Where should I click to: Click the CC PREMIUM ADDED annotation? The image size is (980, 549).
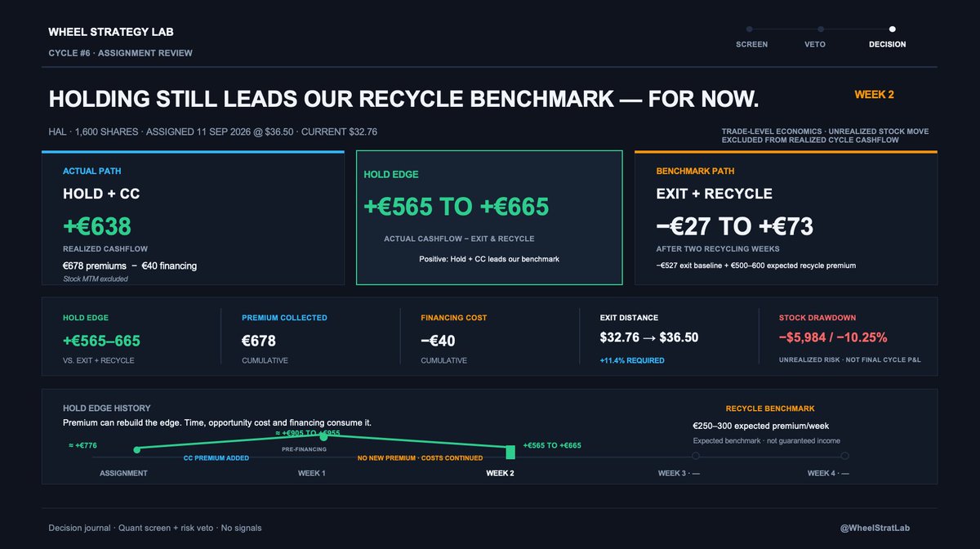coord(216,458)
